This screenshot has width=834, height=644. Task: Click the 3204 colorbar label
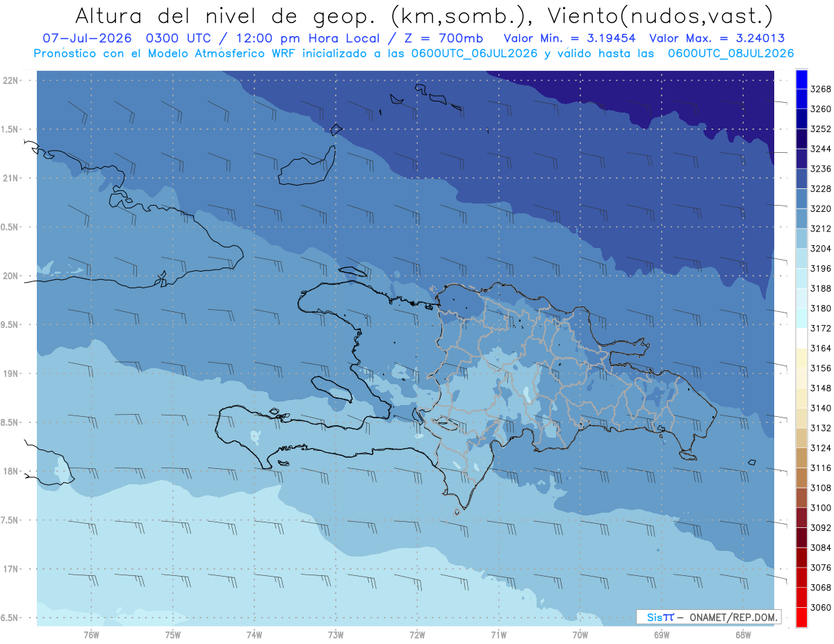pos(821,249)
